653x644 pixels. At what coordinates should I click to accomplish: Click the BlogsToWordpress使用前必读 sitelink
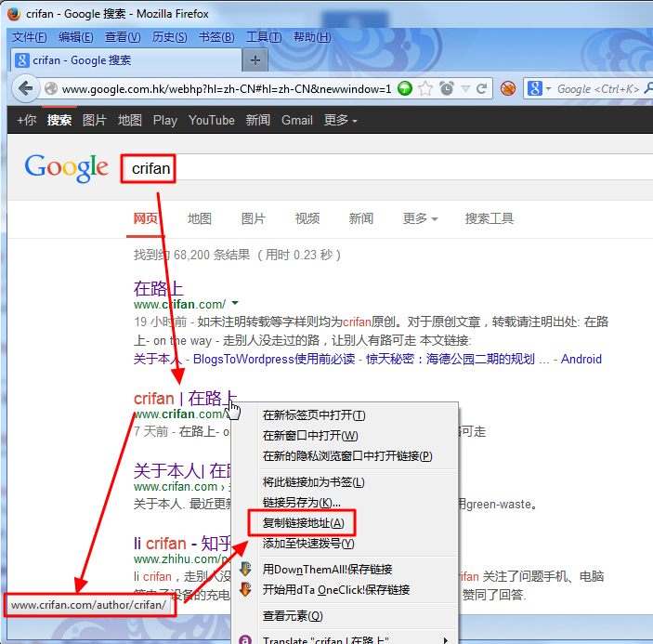tap(274, 359)
